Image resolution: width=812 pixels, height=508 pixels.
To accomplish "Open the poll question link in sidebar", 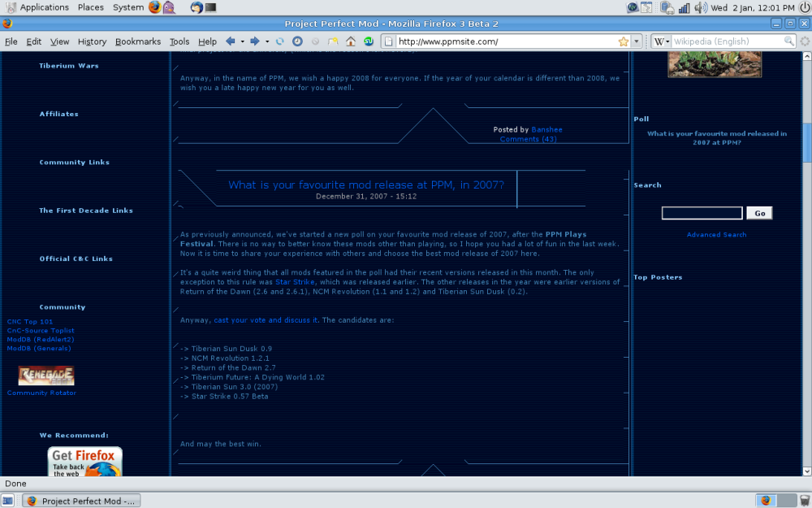I will 717,137.
